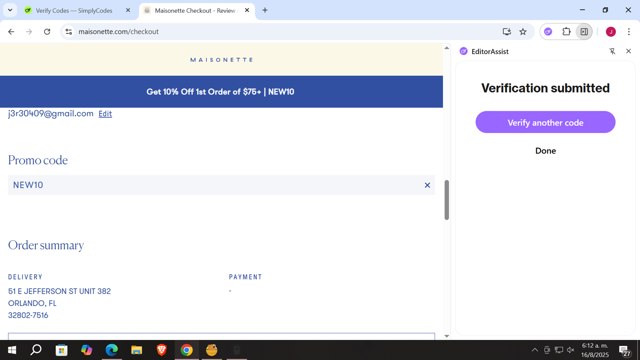Click the 'Promo code' heading
Screen dimensions: 640x360
click(38, 160)
